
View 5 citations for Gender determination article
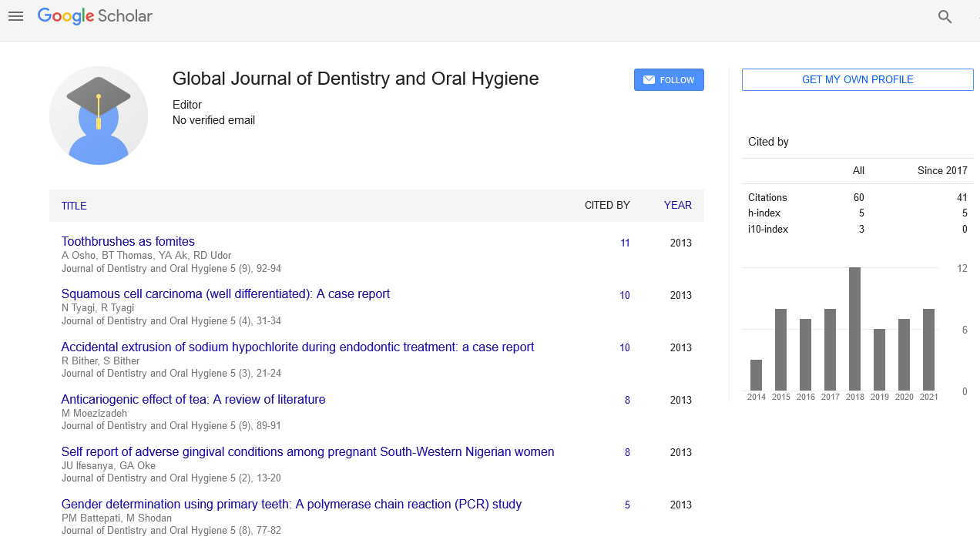(627, 505)
